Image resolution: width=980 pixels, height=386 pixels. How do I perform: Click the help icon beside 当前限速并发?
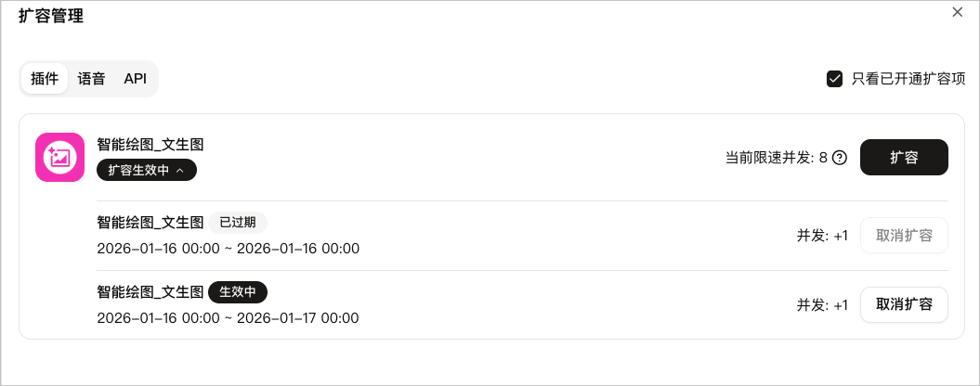coord(840,158)
